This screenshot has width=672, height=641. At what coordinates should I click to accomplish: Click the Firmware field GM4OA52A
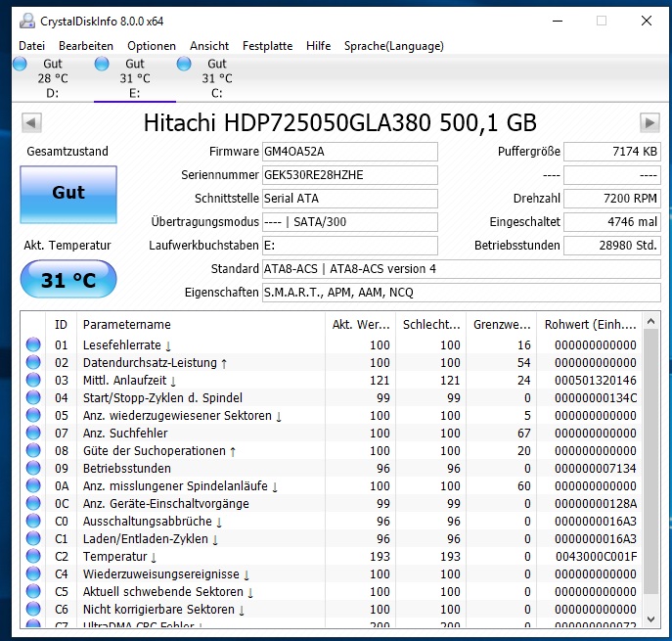pyautogui.click(x=350, y=152)
